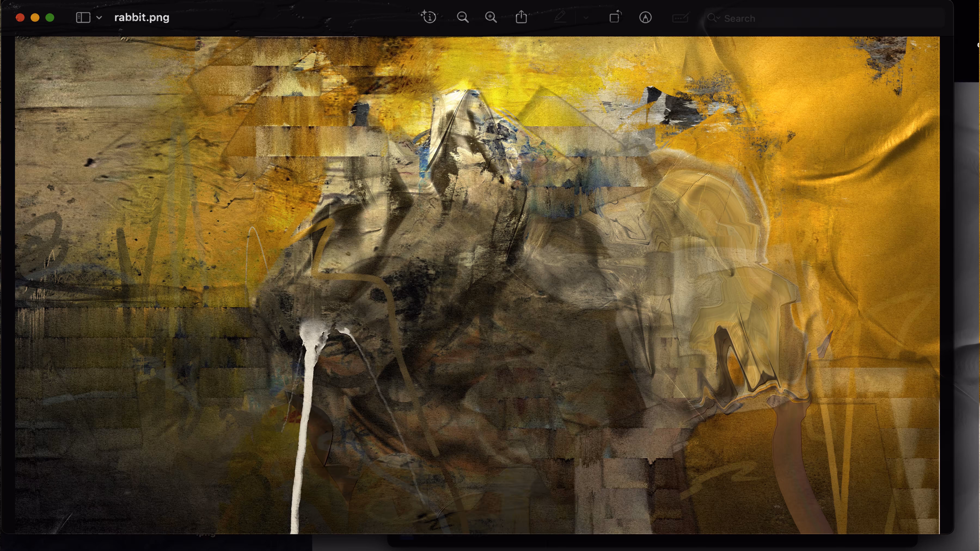This screenshot has height=551, width=980.
Task: Close the rabbit.png window
Action: [x=20, y=18]
